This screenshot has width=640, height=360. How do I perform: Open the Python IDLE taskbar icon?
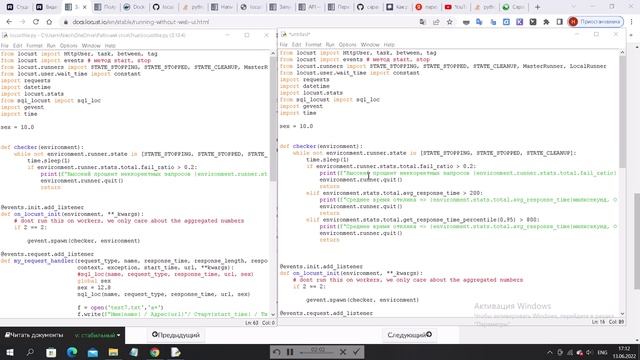[176, 352]
